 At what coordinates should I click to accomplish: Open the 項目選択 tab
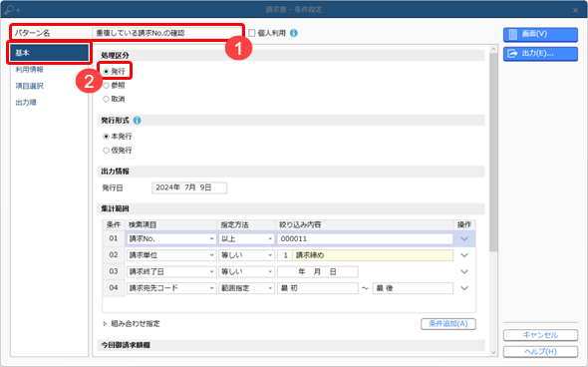pyautogui.click(x=29, y=86)
